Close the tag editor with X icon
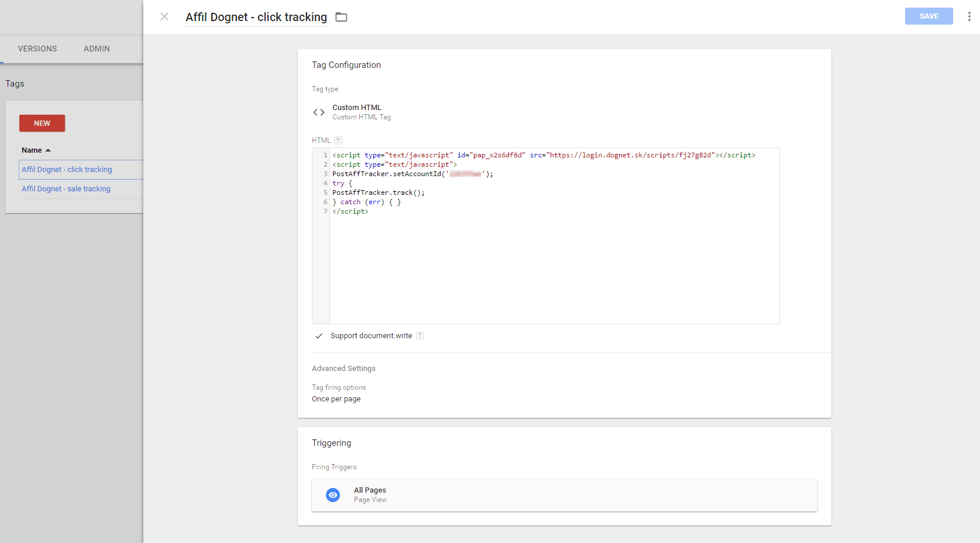Viewport: 980px width, 543px height. [164, 16]
